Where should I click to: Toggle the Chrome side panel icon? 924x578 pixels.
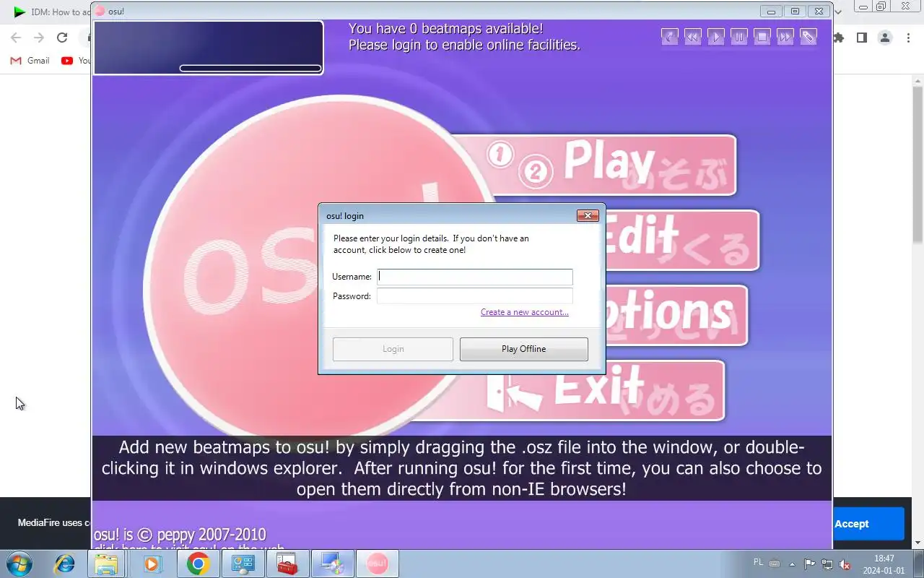(862, 38)
